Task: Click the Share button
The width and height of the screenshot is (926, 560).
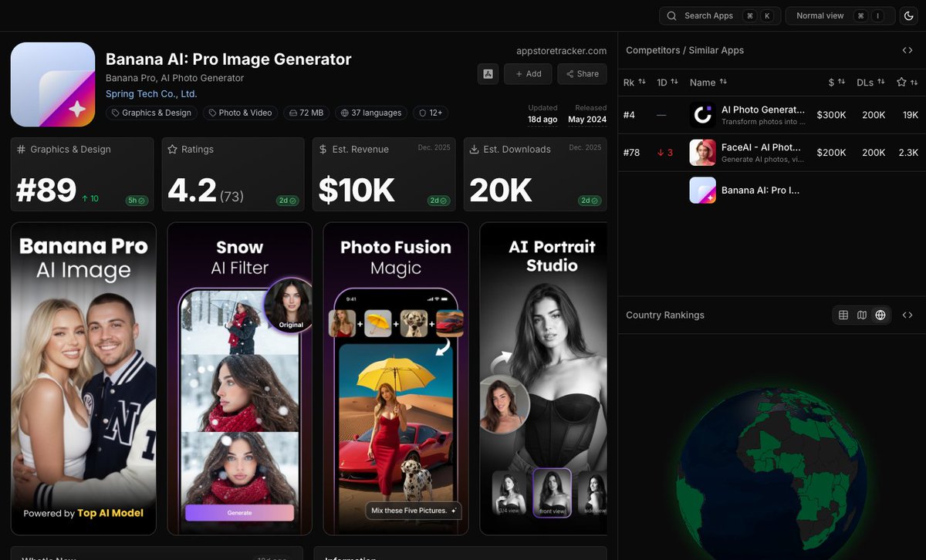Action: [582, 74]
